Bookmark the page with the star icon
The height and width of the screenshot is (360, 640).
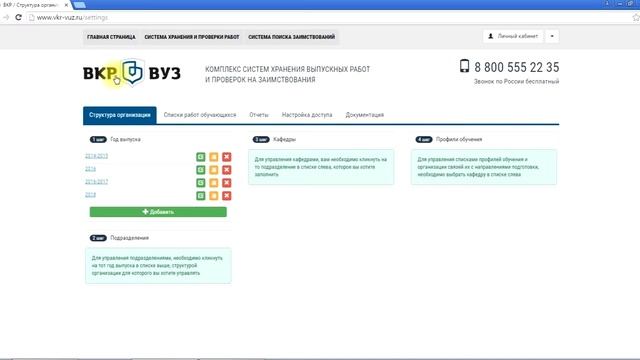click(636, 18)
